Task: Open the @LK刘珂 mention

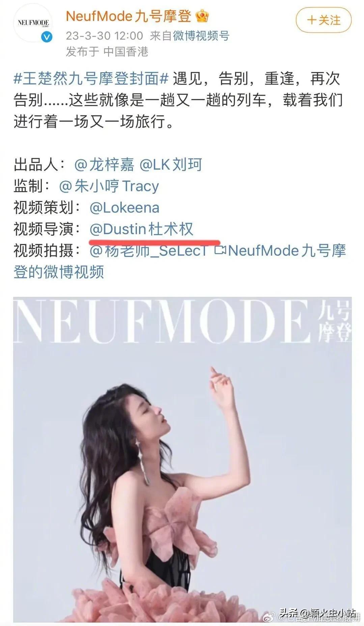Action: [x=171, y=165]
